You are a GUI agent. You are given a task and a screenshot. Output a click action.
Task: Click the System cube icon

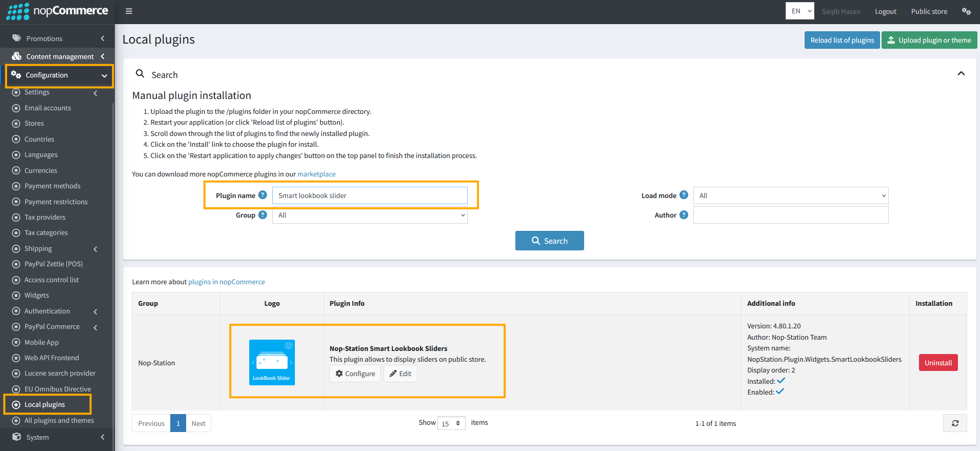tap(16, 437)
